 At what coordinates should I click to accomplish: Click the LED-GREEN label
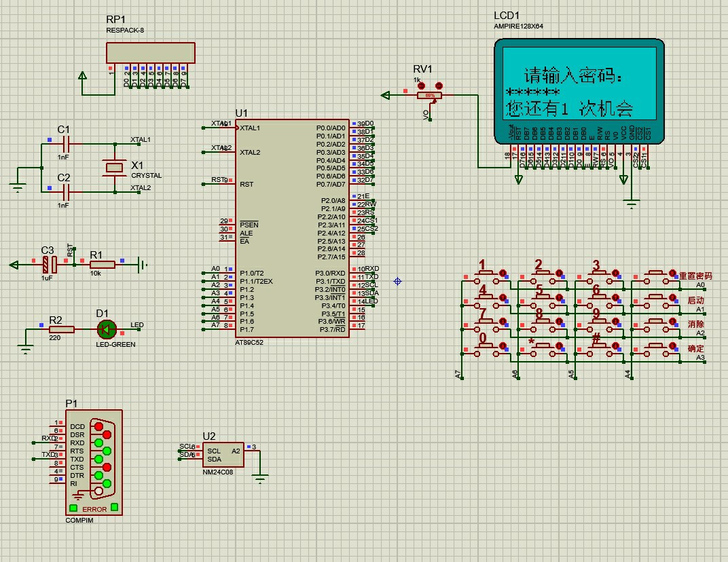(115, 344)
